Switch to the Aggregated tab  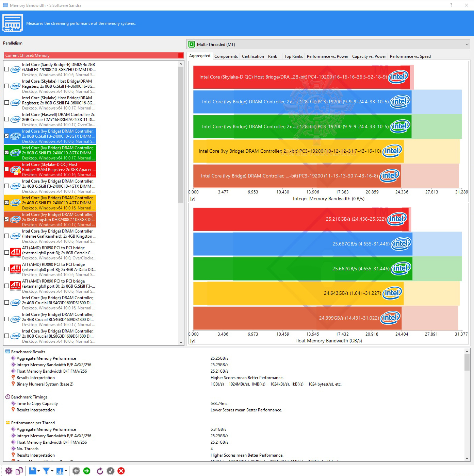200,56
